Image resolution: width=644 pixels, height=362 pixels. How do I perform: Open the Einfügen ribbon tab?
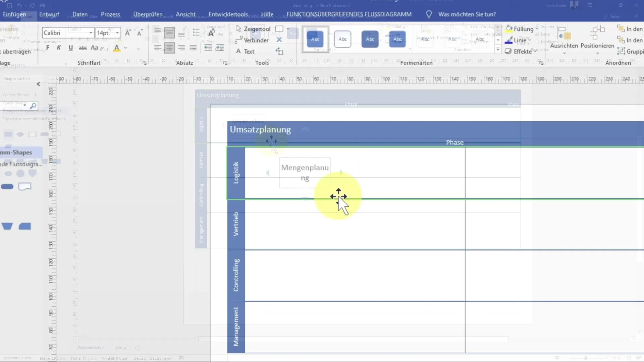click(x=14, y=14)
